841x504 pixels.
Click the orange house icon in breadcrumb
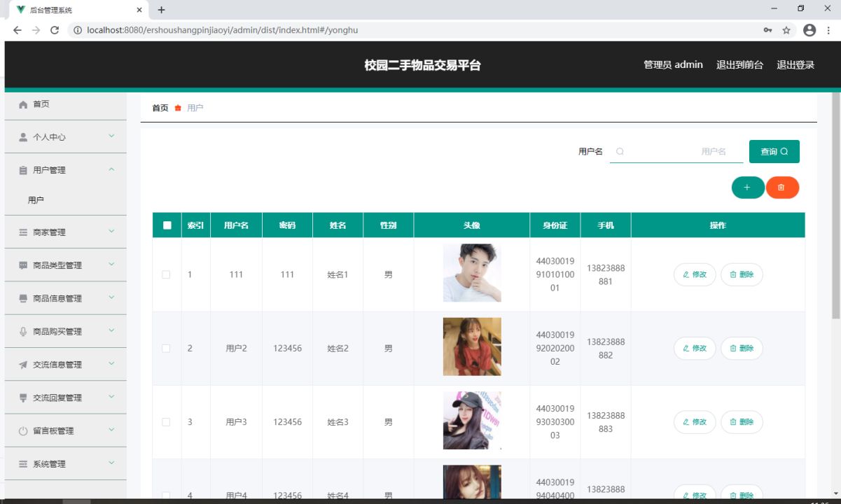point(178,108)
